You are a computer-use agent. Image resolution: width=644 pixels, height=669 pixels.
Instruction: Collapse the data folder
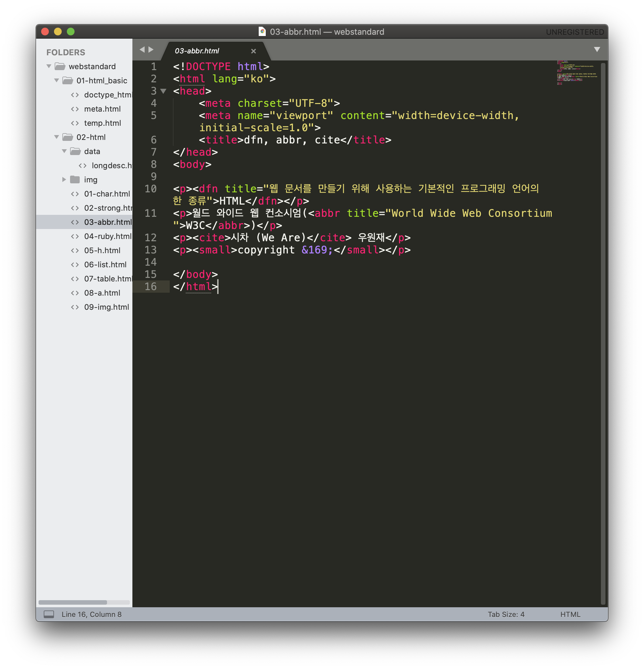click(64, 151)
